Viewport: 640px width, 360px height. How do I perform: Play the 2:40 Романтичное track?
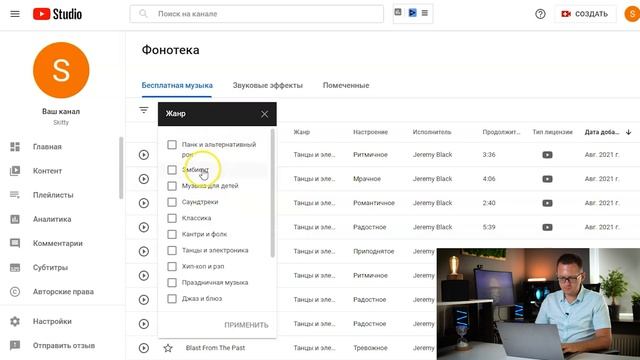144,203
